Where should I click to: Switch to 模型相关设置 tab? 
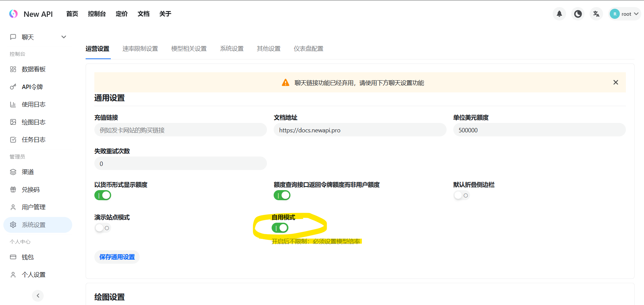[189, 49]
